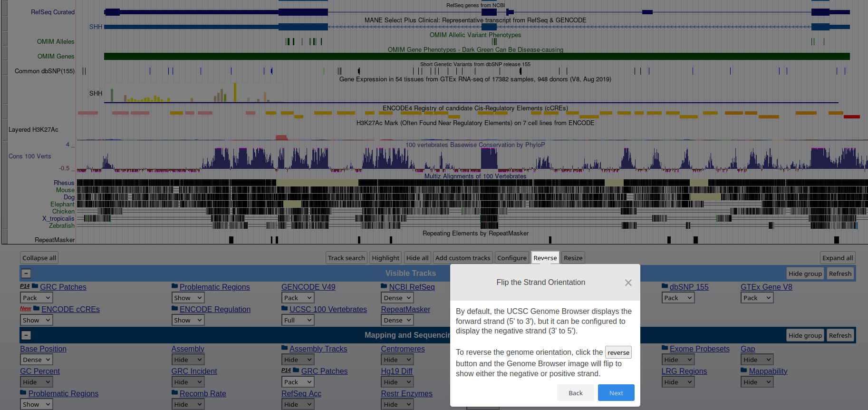Click the folder icon next to Exome Probesets
Screen dimensions: 868x410
(x=665, y=348)
